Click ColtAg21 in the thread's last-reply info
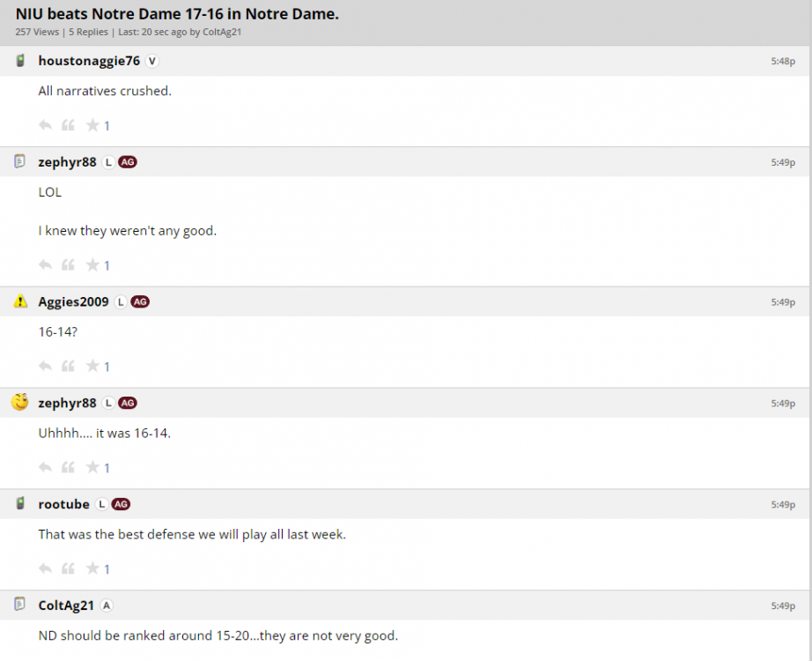Screen dimensions: 812x661 coord(222,32)
